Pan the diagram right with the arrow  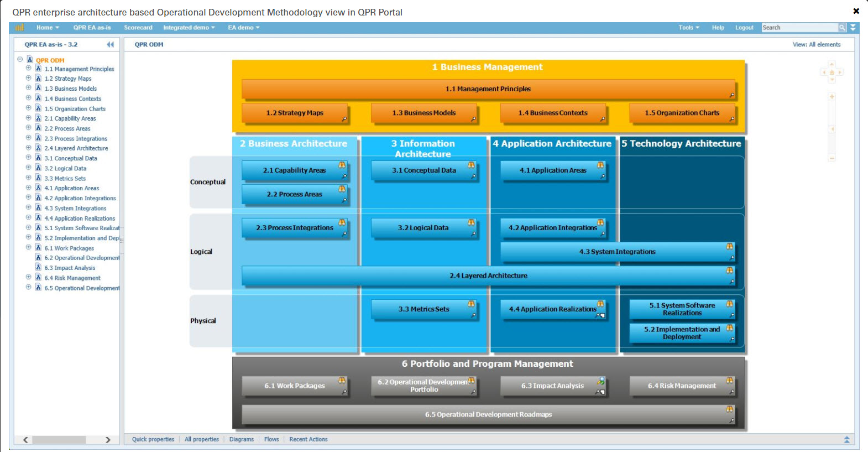(x=840, y=72)
